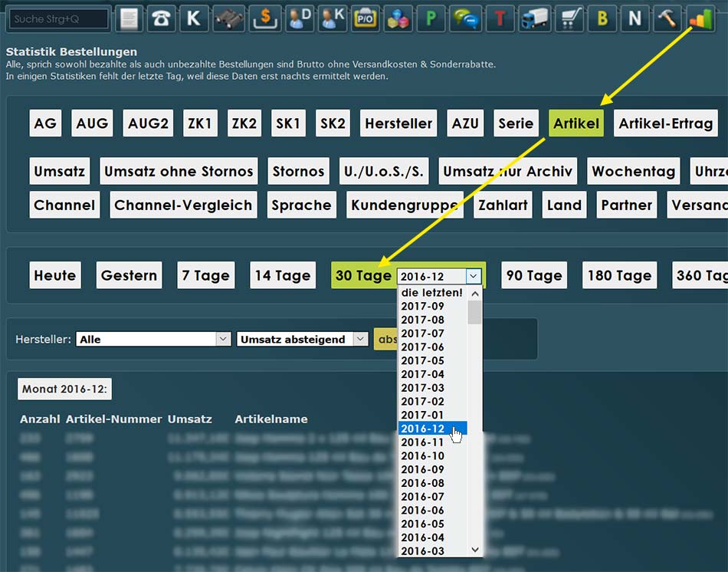Choose 'die letzten!' in month list
Viewport: 728px width, 572px height.
tap(432, 293)
